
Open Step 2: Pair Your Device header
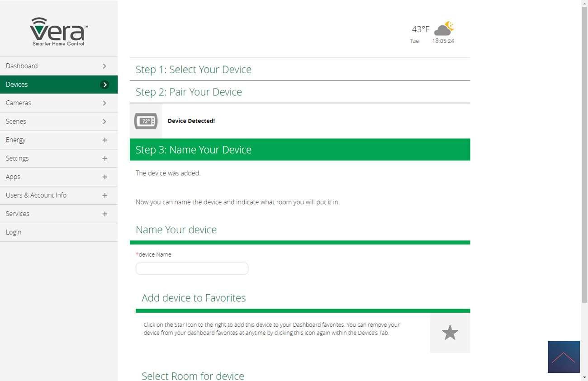pos(189,92)
